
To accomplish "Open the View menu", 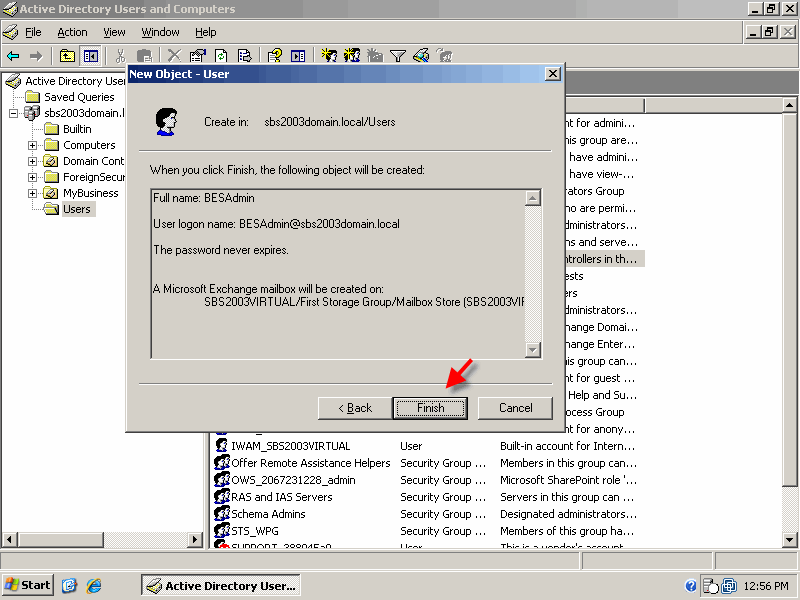I will (114, 32).
